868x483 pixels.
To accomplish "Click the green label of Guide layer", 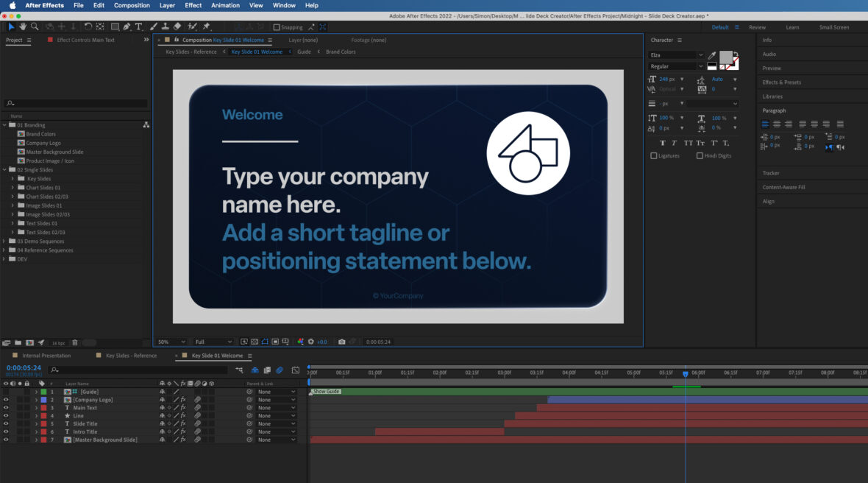I will tap(43, 392).
